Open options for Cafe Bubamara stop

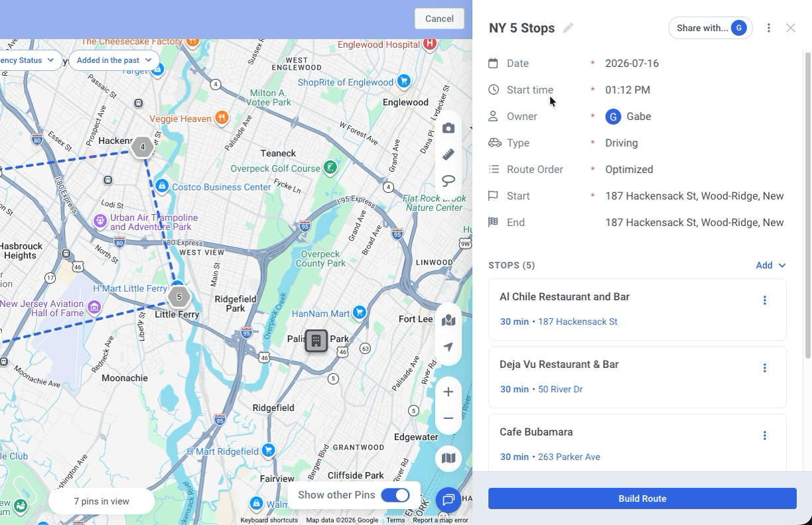(x=764, y=436)
